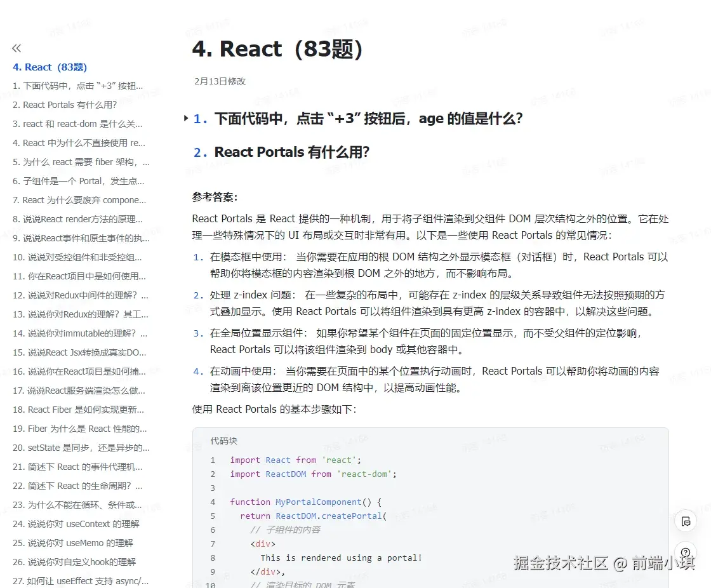
Task: Go to sidebar item 18. React Fiber 是如何实现更新
Action: pyautogui.click(x=79, y=410)
